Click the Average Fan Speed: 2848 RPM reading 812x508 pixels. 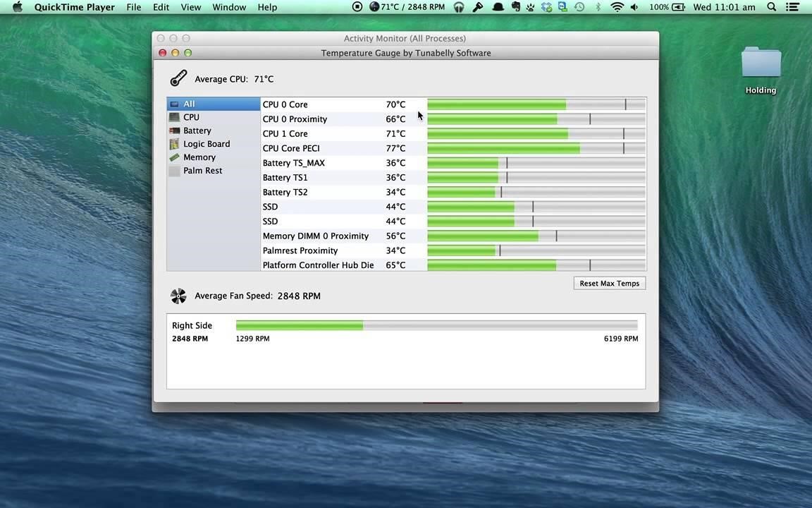coord(257,296)
